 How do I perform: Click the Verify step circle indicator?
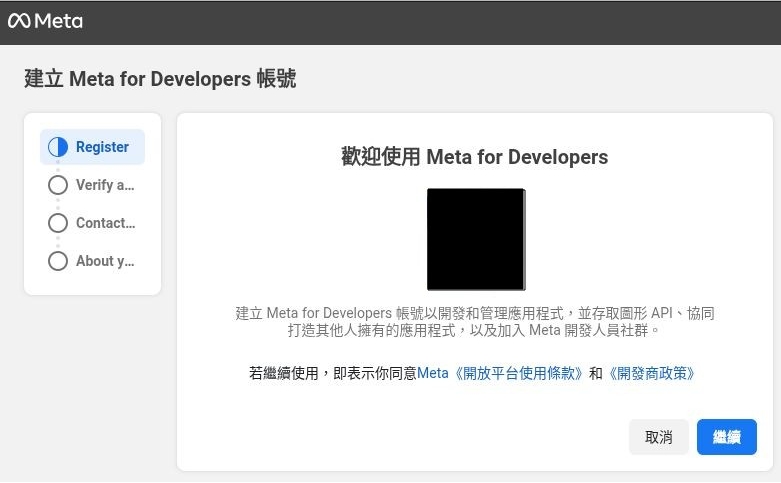[58, 185]
